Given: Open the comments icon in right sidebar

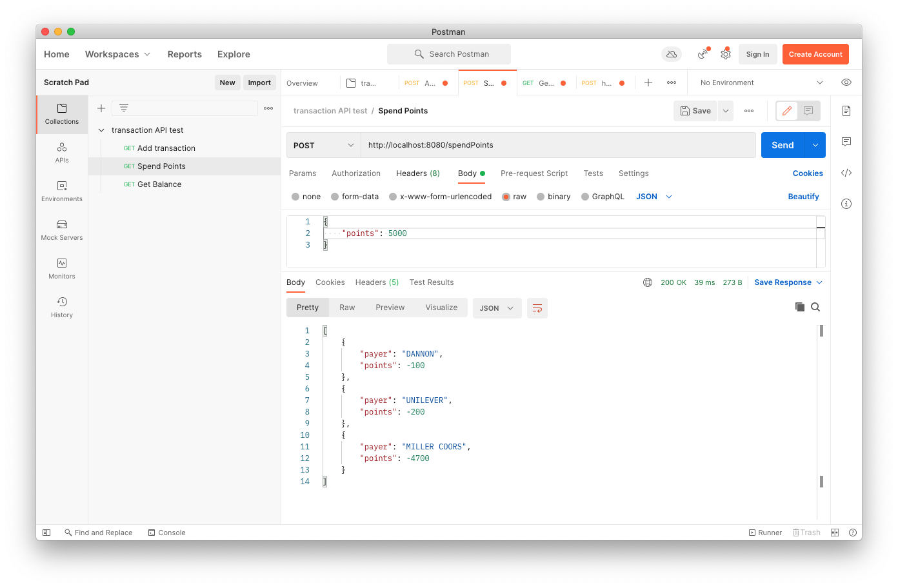Looking at the screenshot, I should 846,142.
